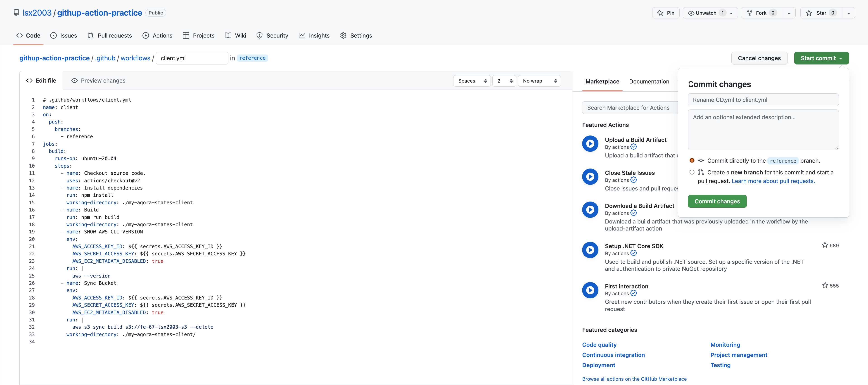The height and width of the screenshot is (385, 868).
Task: Click the pull request icon beside new branch option
Action: coord(701,172)
